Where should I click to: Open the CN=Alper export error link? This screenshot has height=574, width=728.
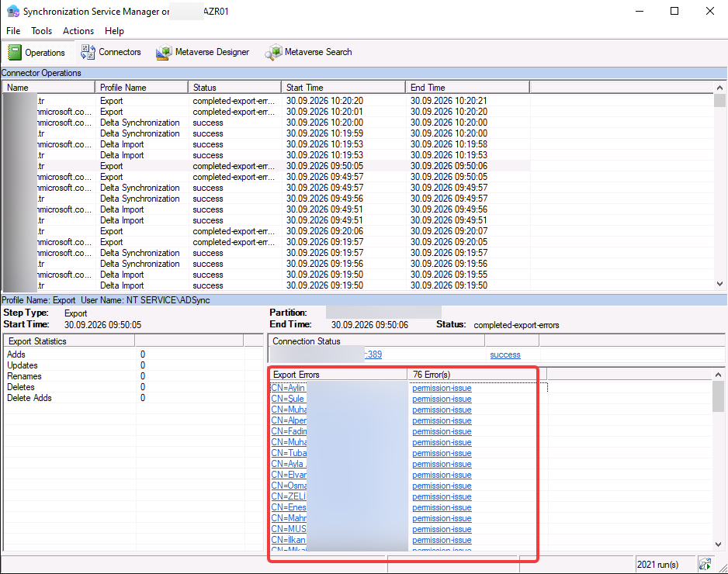click(x=289, y=420)
